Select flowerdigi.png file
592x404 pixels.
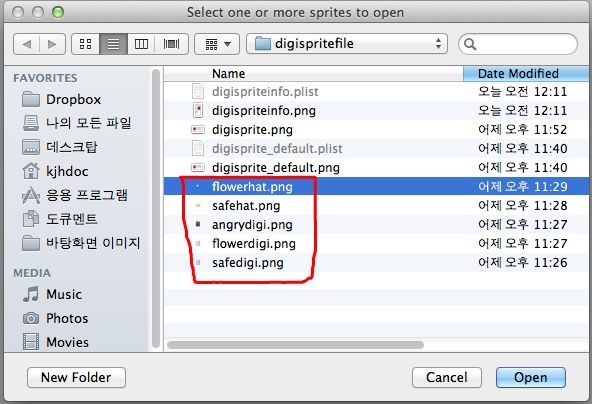coord(376,244)
